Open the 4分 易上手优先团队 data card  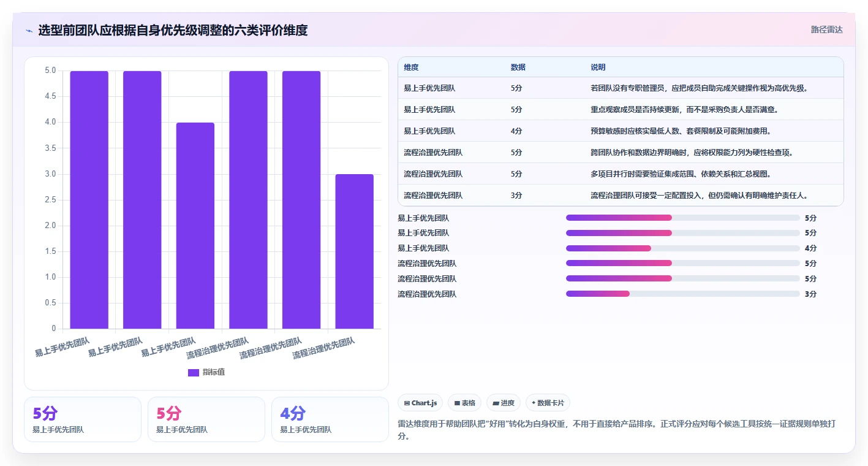(330, 419)
